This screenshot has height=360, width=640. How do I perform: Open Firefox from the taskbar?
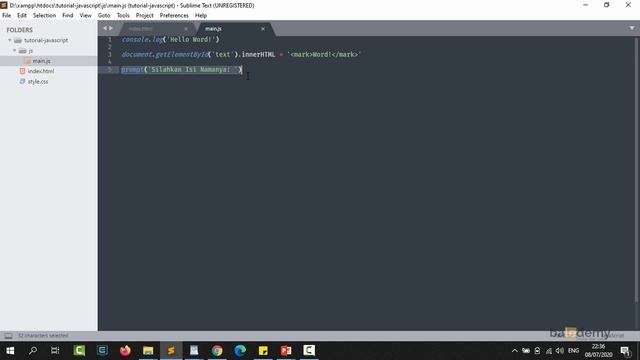(125, 351)
